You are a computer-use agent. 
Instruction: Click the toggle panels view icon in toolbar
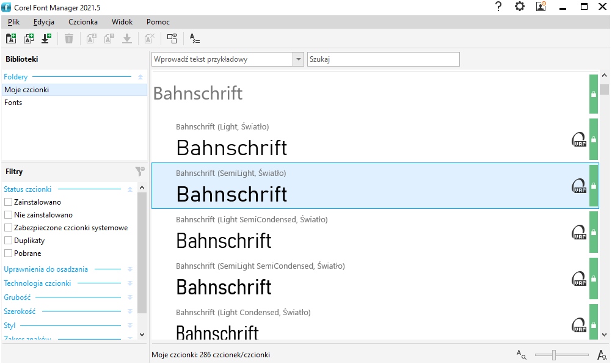172,38
